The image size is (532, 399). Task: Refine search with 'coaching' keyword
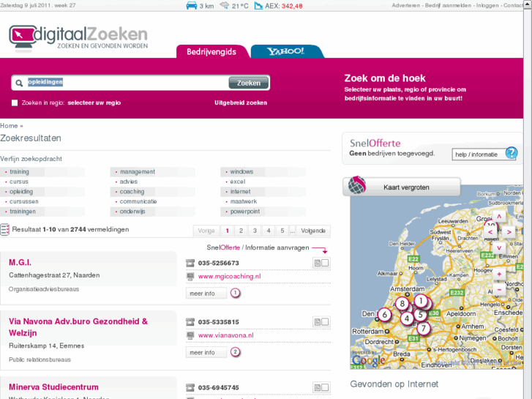[x=132, y=192]
